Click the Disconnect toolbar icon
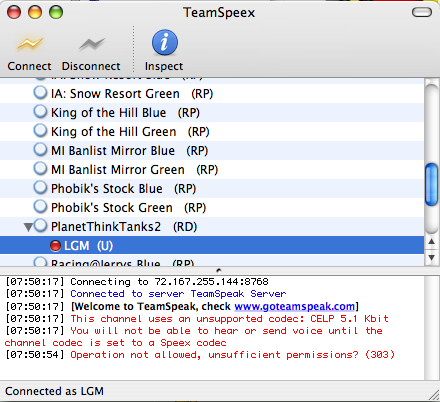Image resolution: width=440 pixels, height=402 pixels. (92, 44)
